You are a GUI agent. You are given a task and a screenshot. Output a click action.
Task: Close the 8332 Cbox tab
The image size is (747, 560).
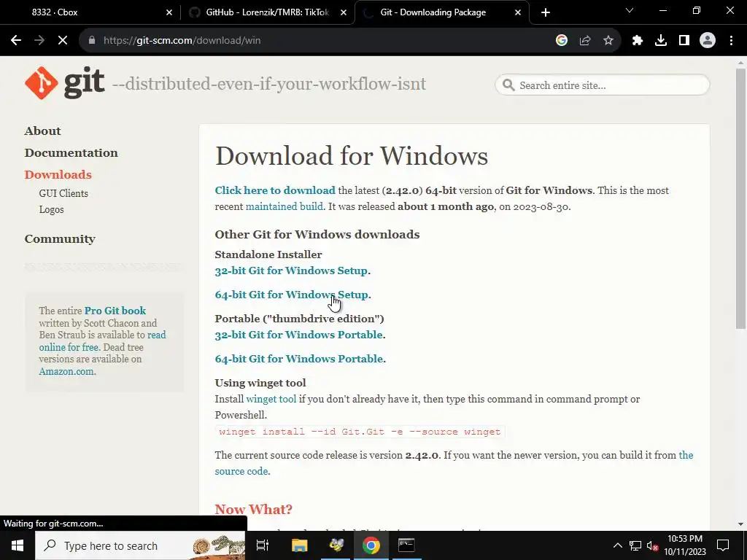(169, 12)
